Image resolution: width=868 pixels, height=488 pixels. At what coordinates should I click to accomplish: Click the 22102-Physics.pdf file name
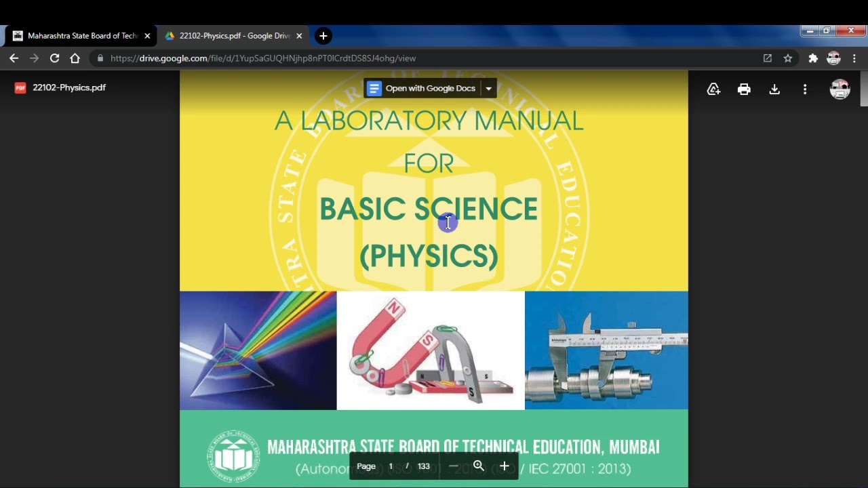pos(69,87)
